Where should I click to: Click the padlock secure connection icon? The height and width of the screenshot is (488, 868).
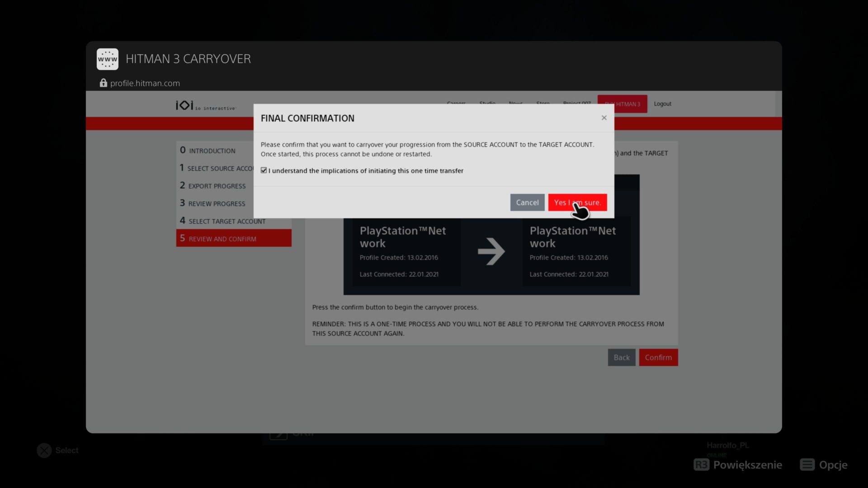(103, 83)
